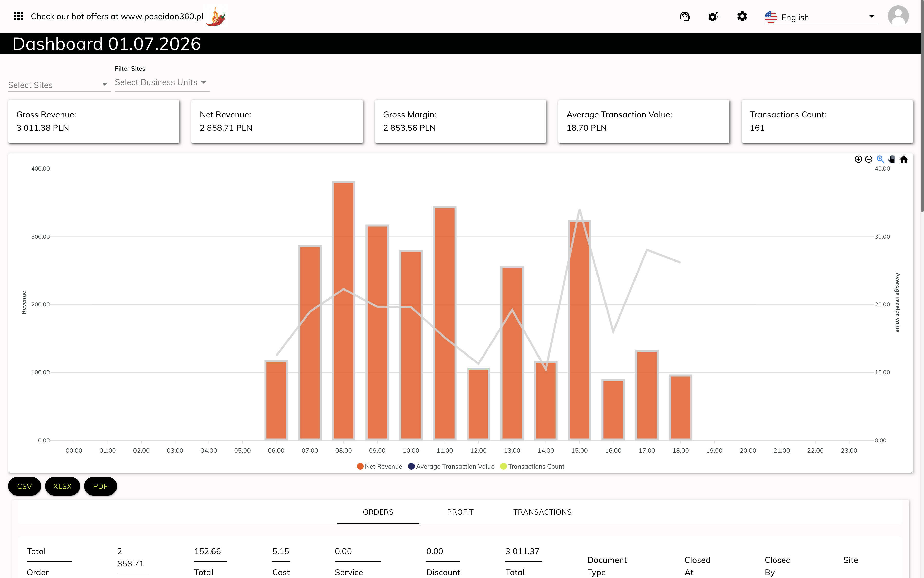The width and height of the screenshot is (924, 578).
Task: Click the Site column header
Action: click(x=850, y=560)
